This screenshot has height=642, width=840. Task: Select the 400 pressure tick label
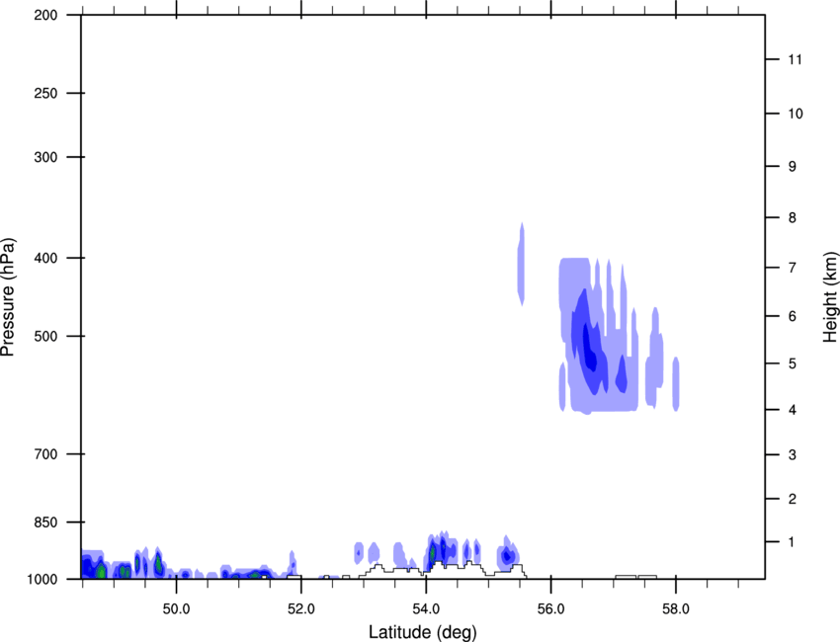(x=45, y=258)
